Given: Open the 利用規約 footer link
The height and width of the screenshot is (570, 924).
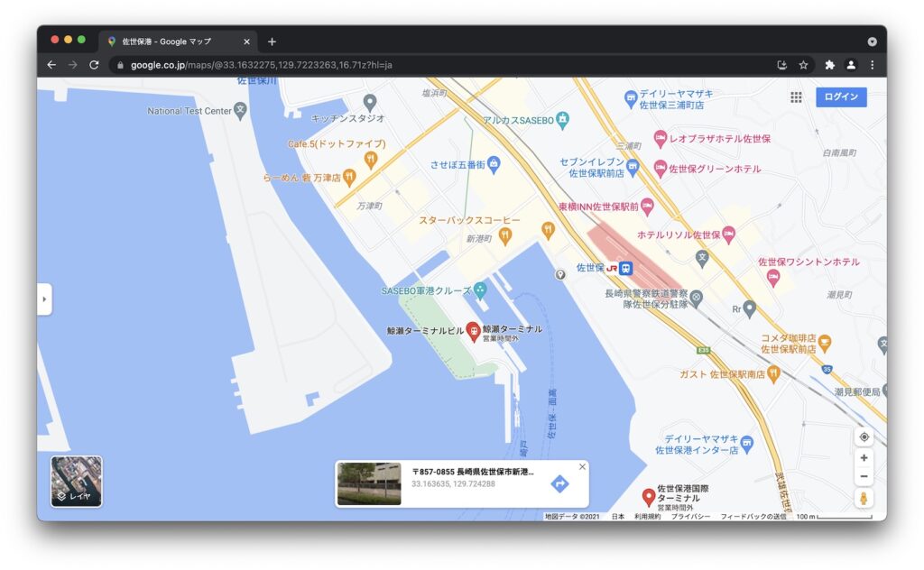Looking at the screenshot, I should [648, 517].
